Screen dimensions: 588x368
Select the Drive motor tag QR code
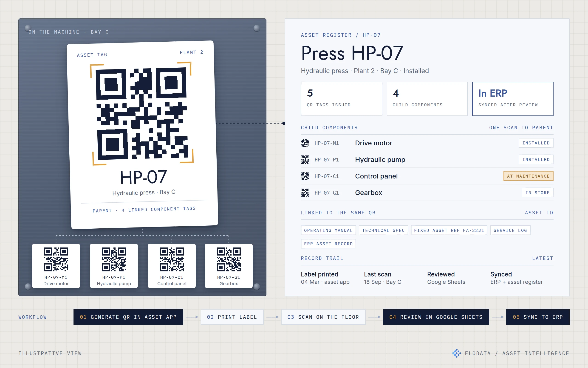[56, 259]
